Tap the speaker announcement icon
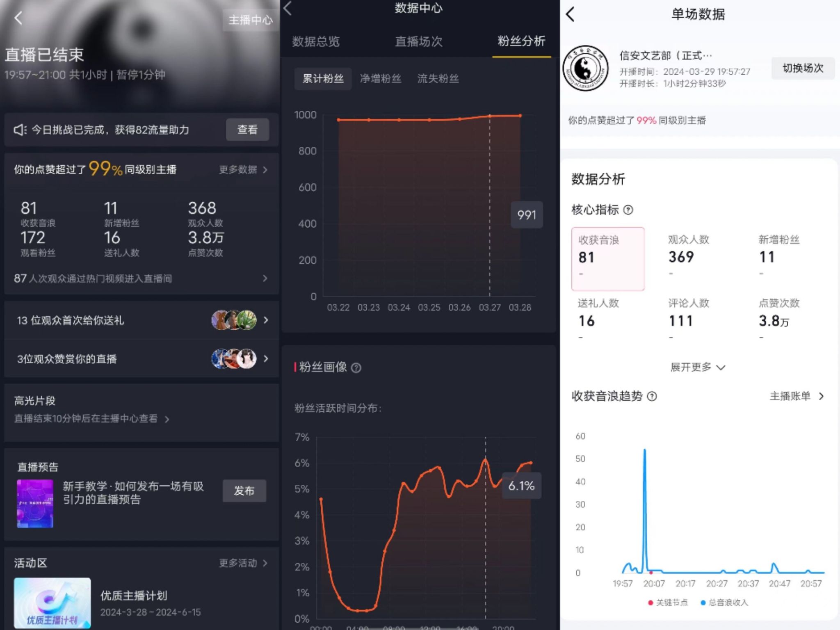 click(x=20, y=130)
